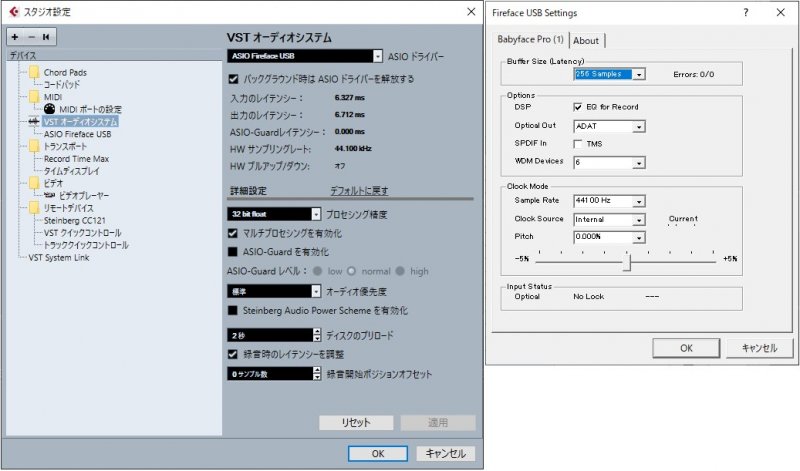The height and width of the screenshot is (471, 800).
Task: Switch to the About tab
Action: click(586, 40)
